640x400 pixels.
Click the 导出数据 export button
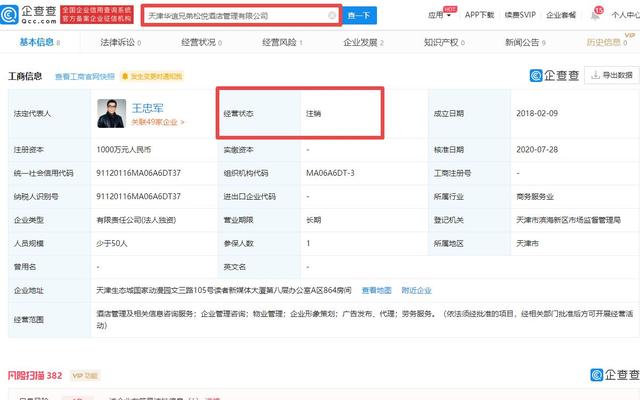click(611, 75)
